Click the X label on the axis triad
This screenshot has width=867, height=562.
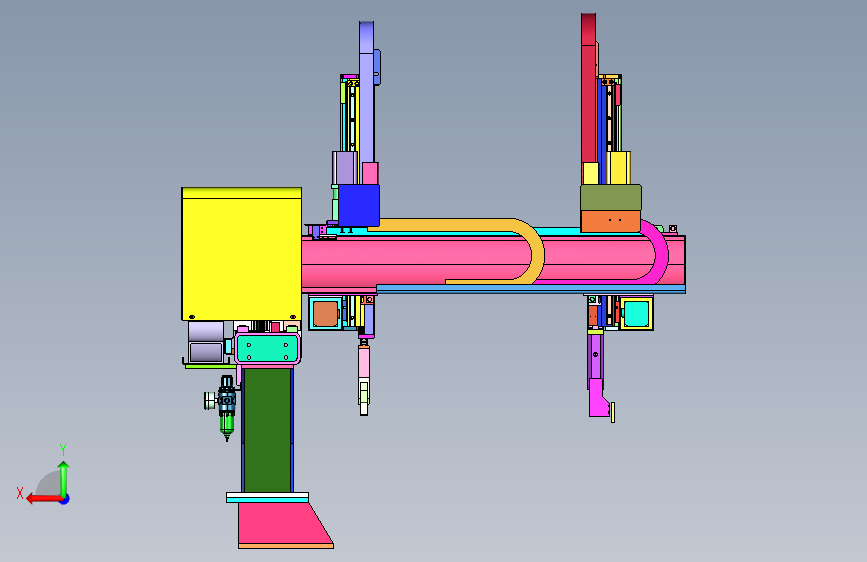pos(20,493)
